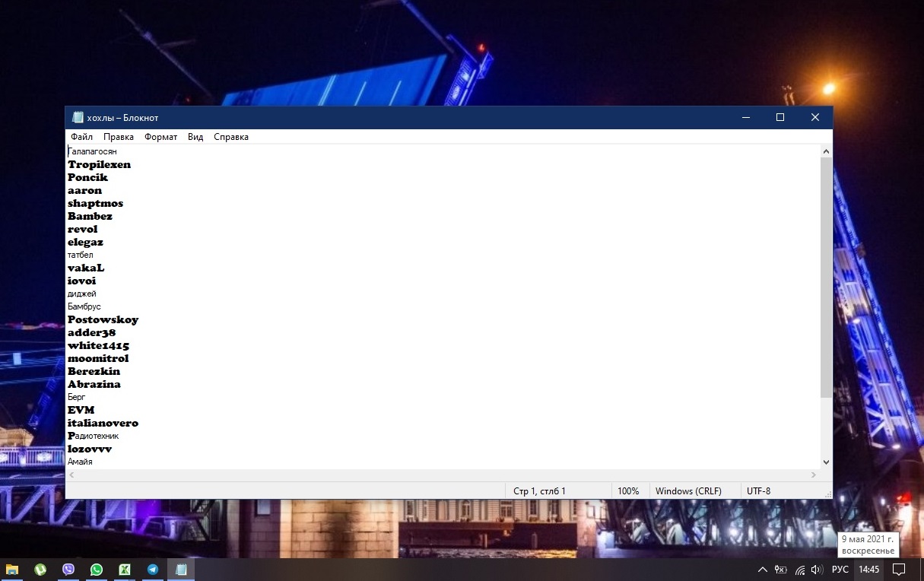The image size is (924, 581).
Task: Click the Windows (CRLF) status entry
Action: (688, 491)
